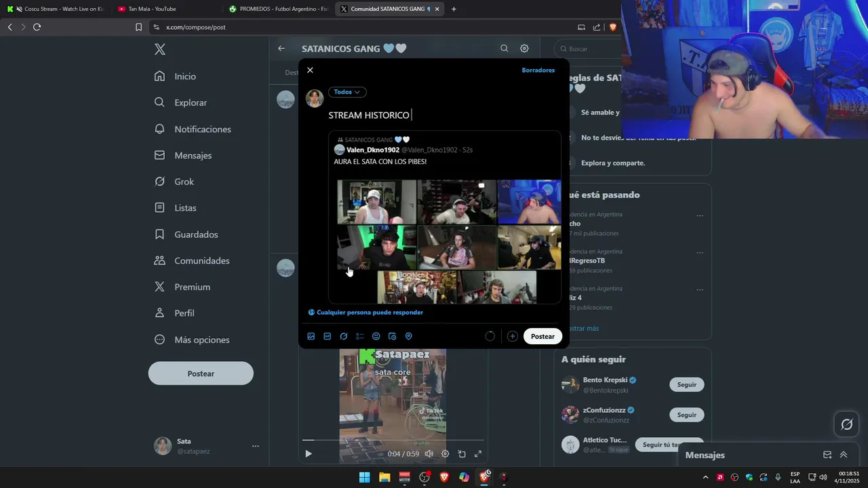Open Comunidades in the sidebar
The image size is (868, 488).
193,261
